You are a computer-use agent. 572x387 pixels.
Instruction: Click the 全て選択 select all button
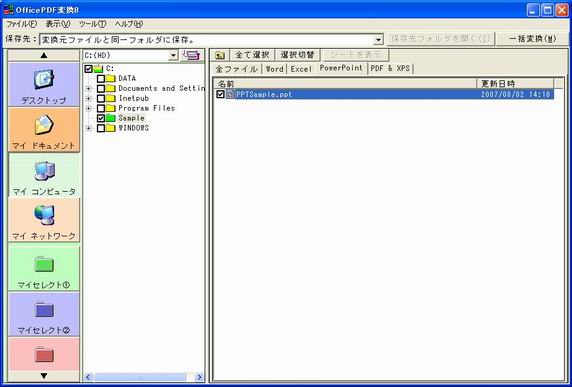click(x=252, y=55)
